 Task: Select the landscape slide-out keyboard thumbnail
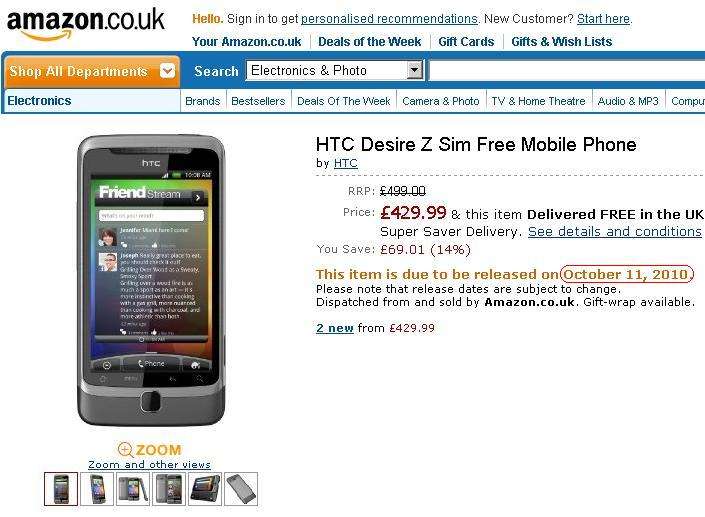coord(205,489)
